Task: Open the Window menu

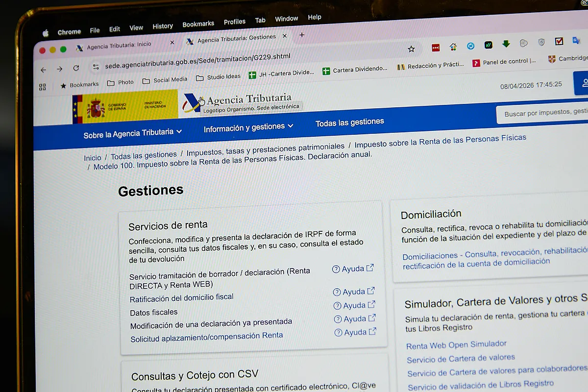Action: pos(287,19)
